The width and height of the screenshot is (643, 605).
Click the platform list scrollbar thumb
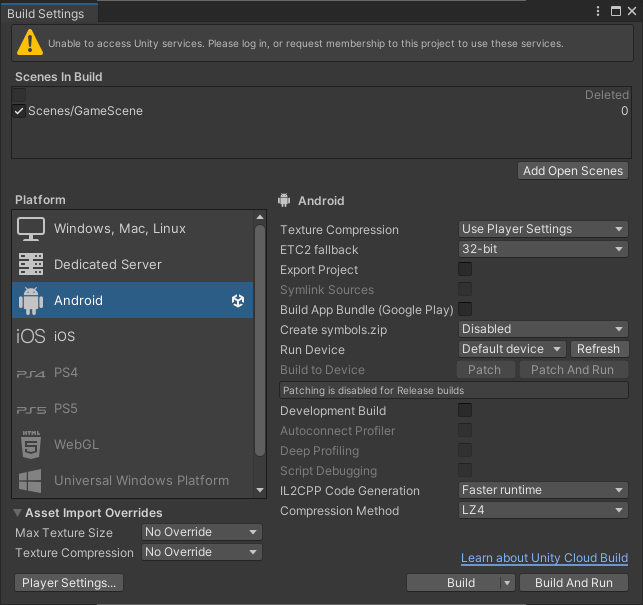[x=260, y=340]
